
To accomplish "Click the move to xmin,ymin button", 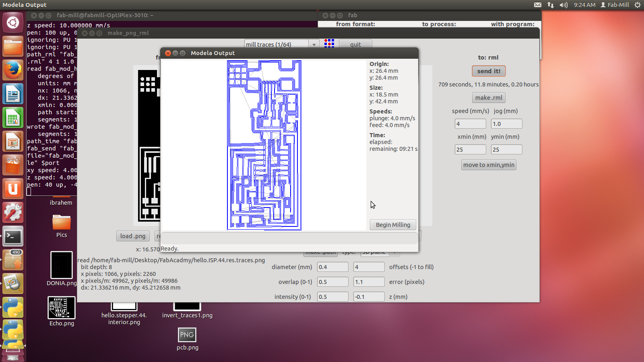I will (489, 165).
